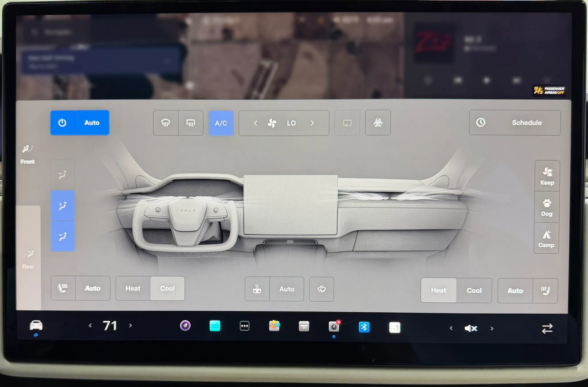Screen dimensions: 588x387
Task: Open the dashcam app in the dock
Action: [185, 326]
